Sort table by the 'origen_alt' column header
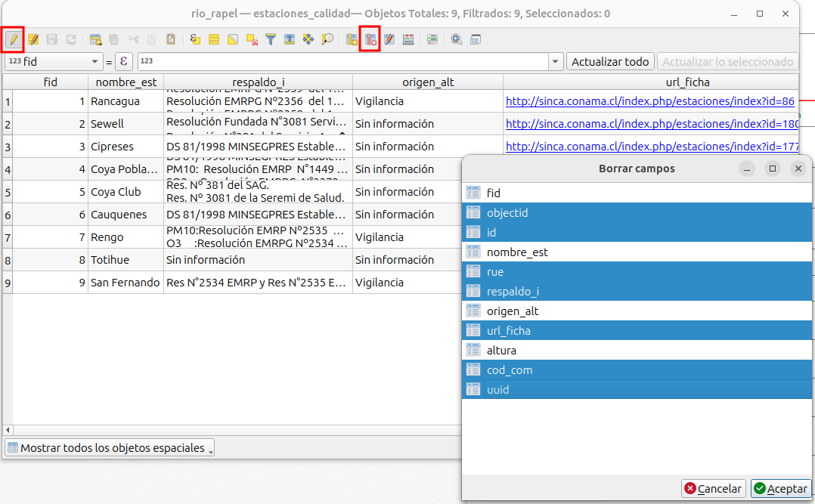 (x=427, y=82)
